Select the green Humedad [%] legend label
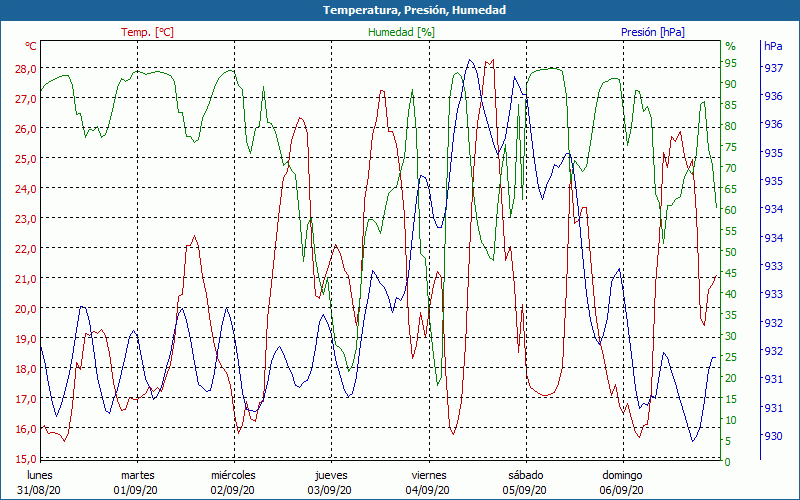This screenshot has width=800, height=500. 401,32
